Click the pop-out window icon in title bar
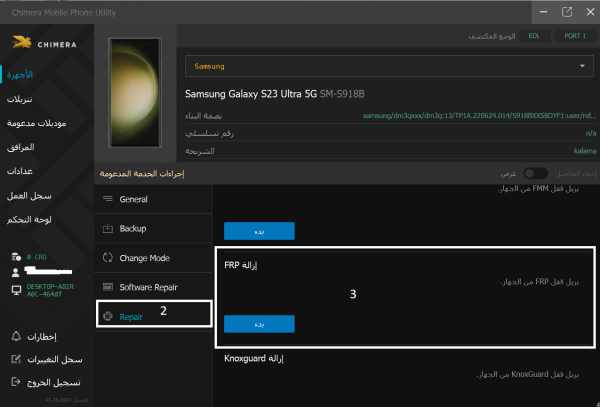Screen dimensions: 600x407 pos(567,12)
